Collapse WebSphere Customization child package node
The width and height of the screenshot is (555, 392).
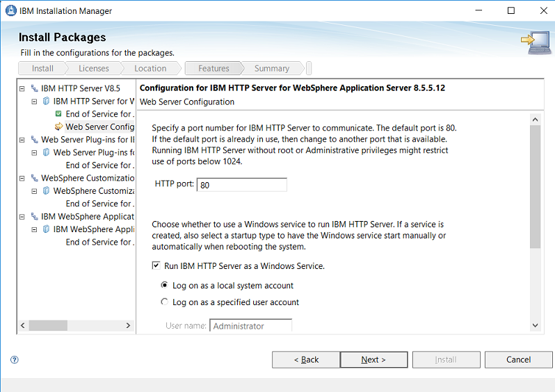[x=34, y=191]
